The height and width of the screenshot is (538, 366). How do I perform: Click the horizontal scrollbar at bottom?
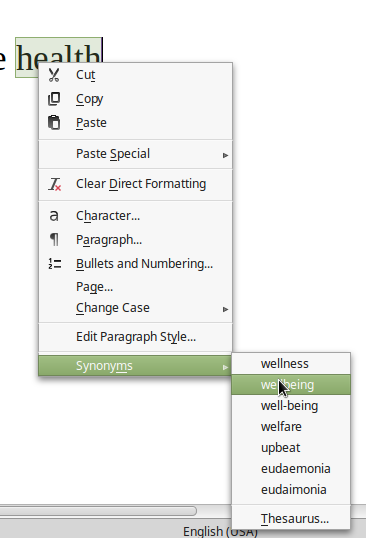(x=98, y=511)
